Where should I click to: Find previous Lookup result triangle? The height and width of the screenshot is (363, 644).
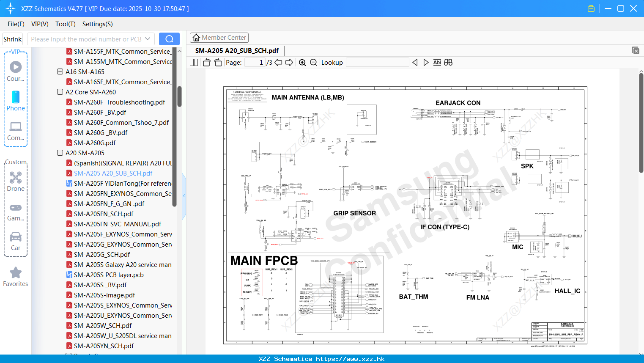[415, 63]
